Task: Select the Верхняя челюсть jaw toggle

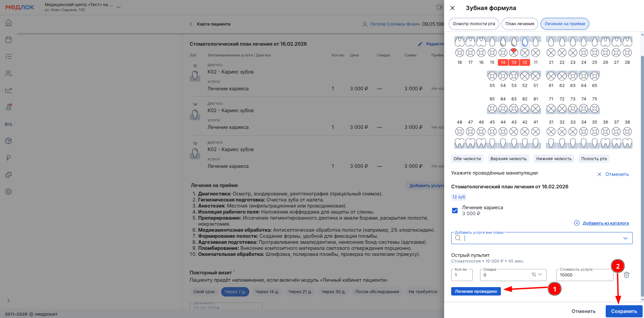Action: pyautogui.click(x=508, y=159)
